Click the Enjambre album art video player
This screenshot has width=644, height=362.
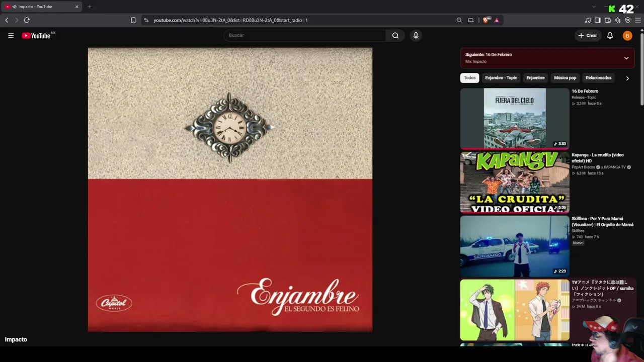(230, 190)
